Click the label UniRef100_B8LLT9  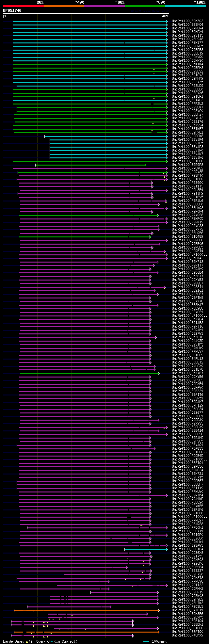pyautogui.click(x=187, y=54)
